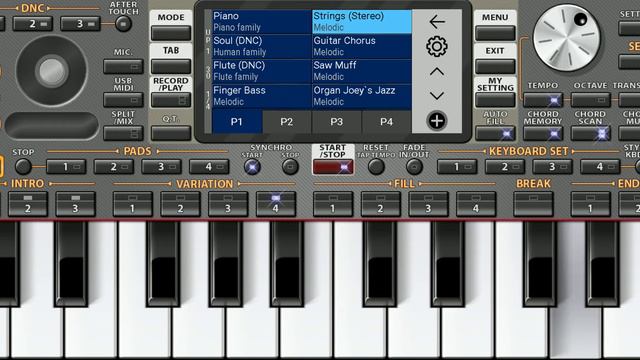
Task: Select the lit VARIATION button 4
Action: (x=276, y=204)
